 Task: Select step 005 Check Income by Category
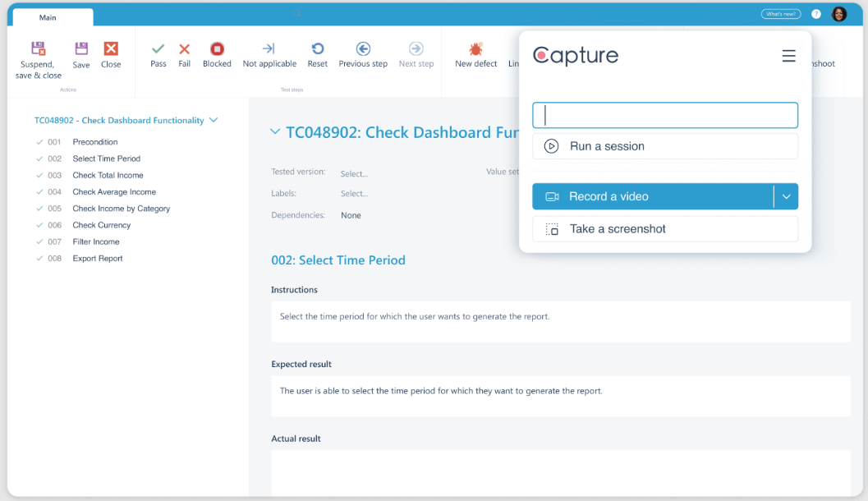pyautogui.click(x=121, y=209)
